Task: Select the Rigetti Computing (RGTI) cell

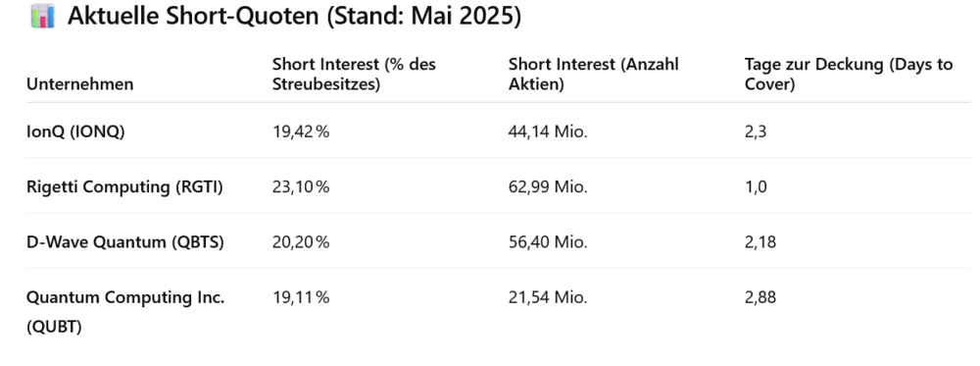Action: pyautogui.click(x=124, y=187)
